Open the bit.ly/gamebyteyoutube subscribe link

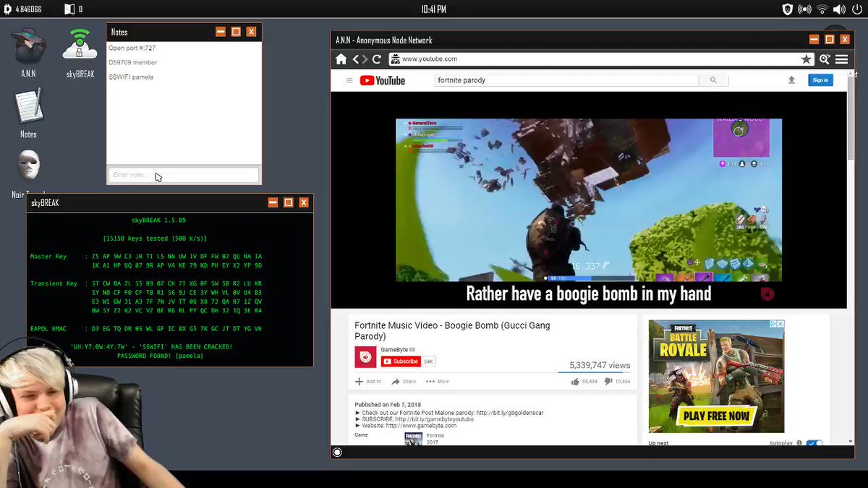pos(434,419)
